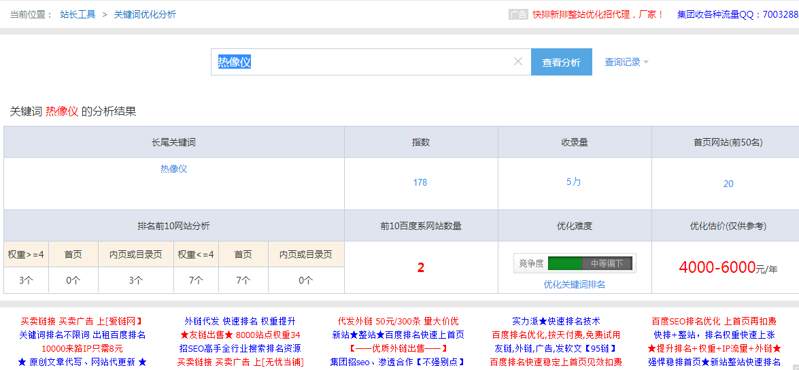Click the 排名前10网站分析 header

pos(174,226)
